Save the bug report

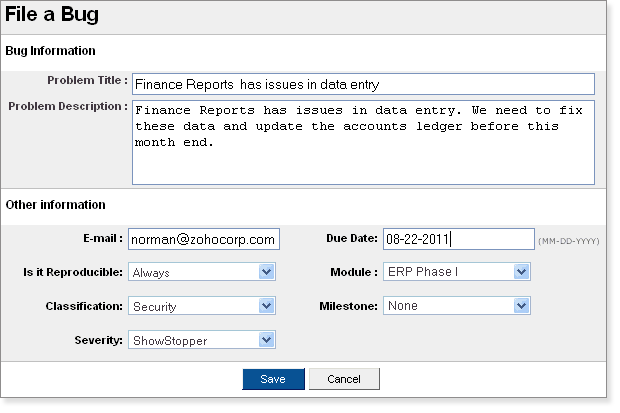(273, 379)
